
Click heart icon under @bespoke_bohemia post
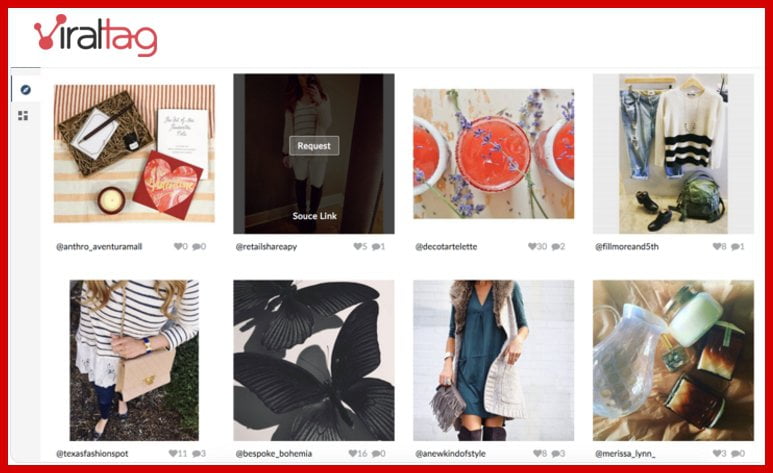click(352, 453)
